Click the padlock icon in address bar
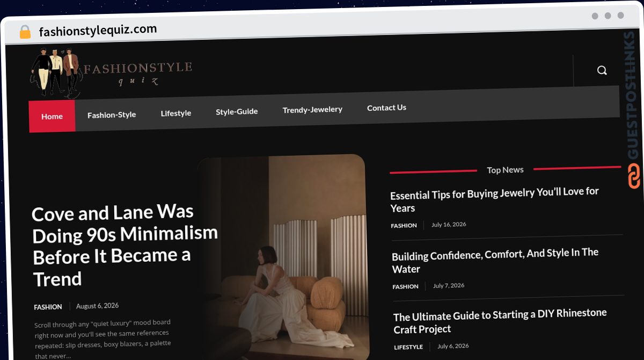This screenshot has height=360, width=644. coord(25,32)
